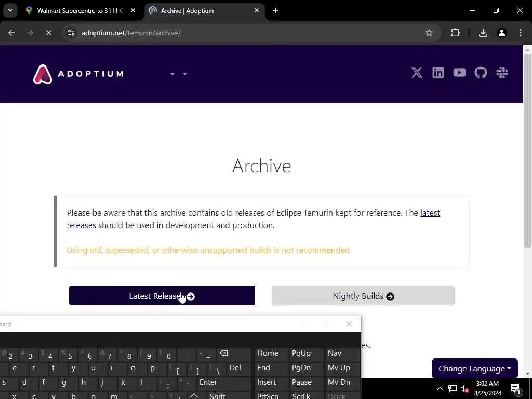Image resolution: width=532 pixels, height=399 pixels.
Task: Open a new browser tab
Action: (275, 10)
